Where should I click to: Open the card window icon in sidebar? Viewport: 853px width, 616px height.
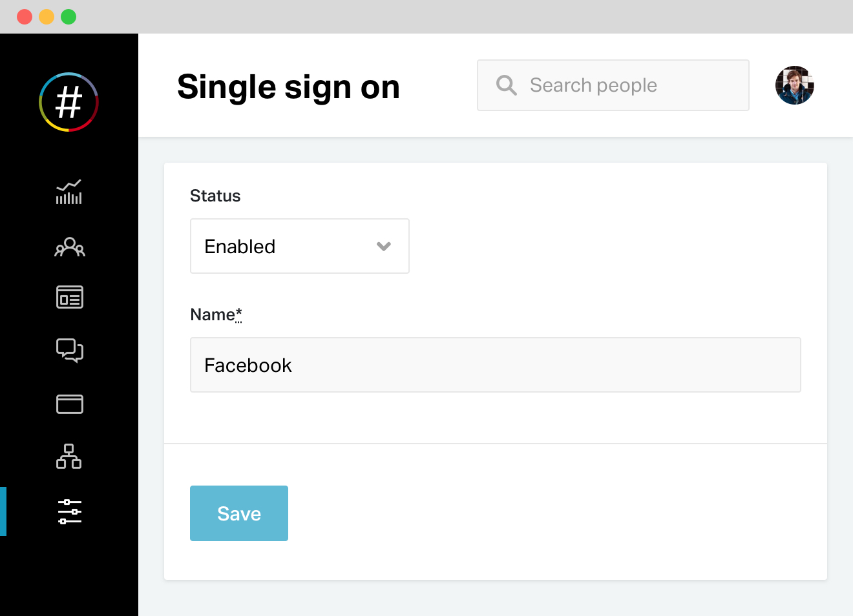tap(69, 404)
